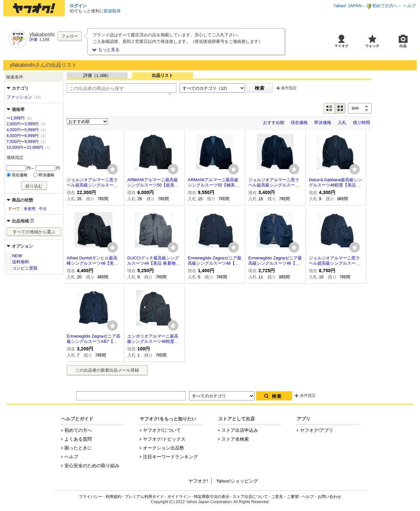Open the ファッション category link
The height and width of the screenshot is (511, 420).
(19, 97)
